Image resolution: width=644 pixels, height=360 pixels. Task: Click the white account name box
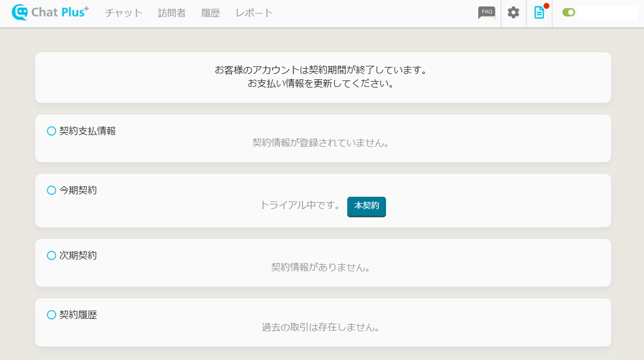(606, 13)
